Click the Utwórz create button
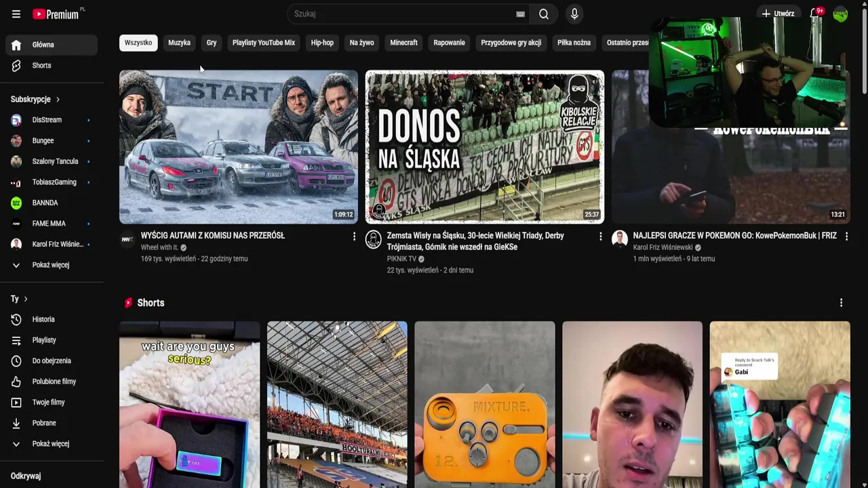868x488 pixels. 778,14
